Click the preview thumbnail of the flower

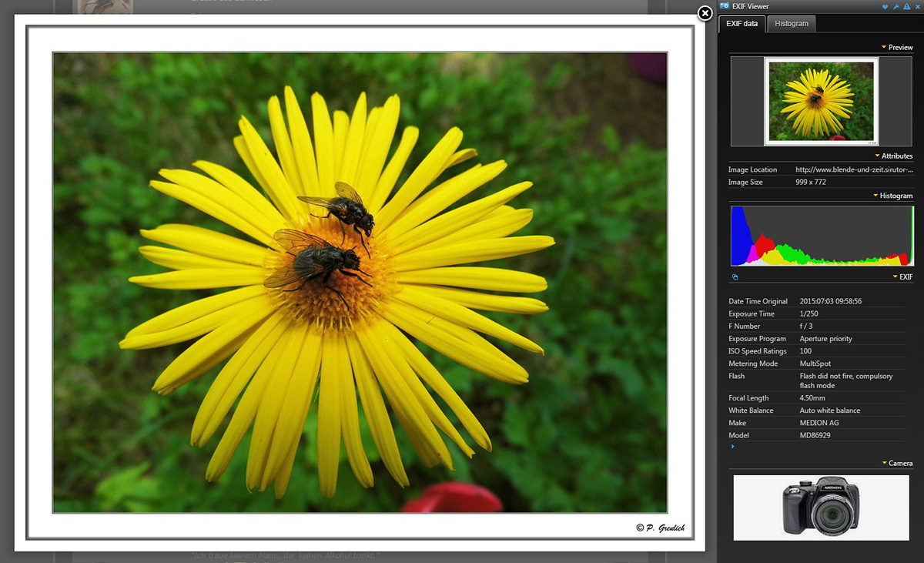(x=821, y=101)
